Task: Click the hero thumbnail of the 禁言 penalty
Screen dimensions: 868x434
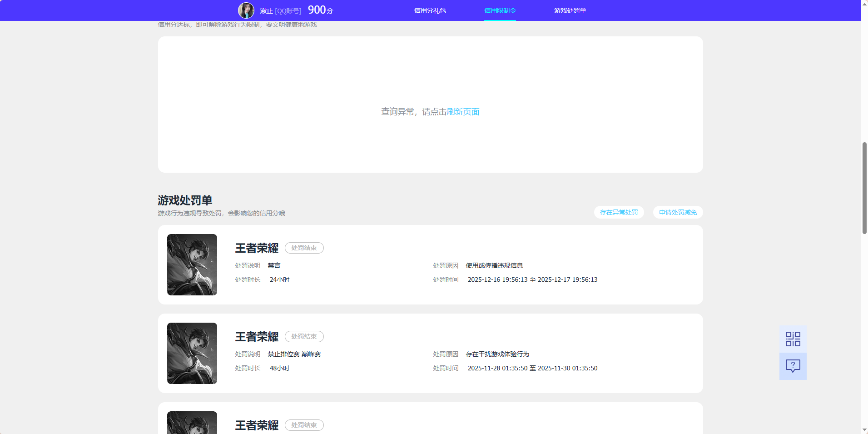Action: [x=192, y=264]
